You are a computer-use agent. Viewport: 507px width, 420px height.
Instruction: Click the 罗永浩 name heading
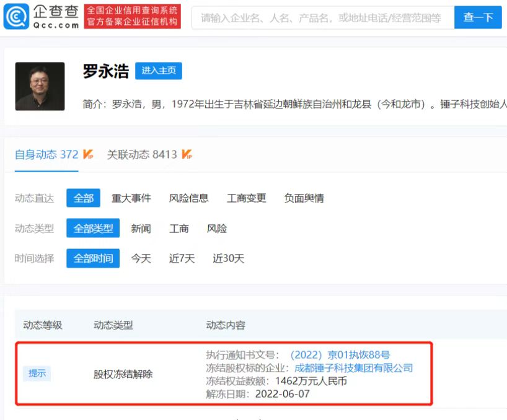coord(106,71)
